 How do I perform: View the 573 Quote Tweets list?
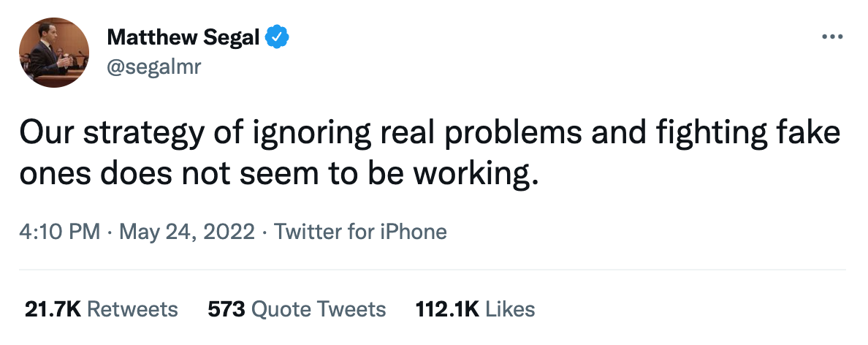[297, 309]
